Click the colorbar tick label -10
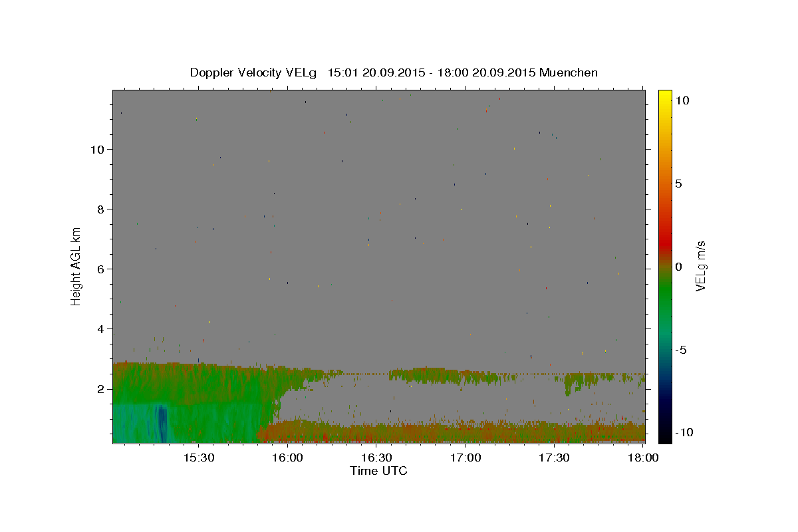The image size is (798, 532). 683,432
